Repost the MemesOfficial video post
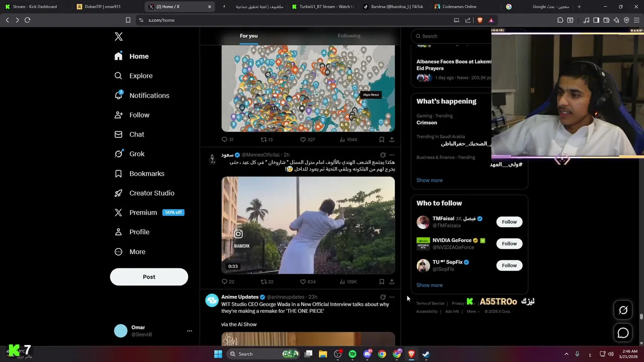The width and height of the screenshot is (644, 362). point(267,282)
